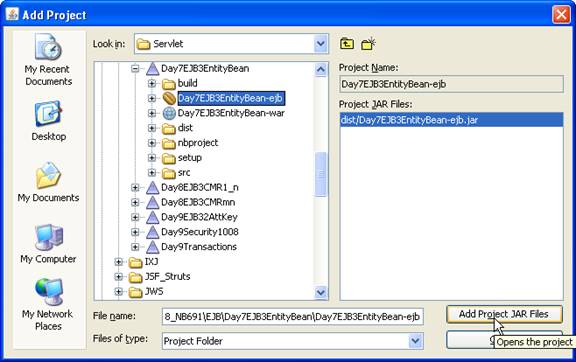Collapse the Day7EJB3EntityBean tree node
576x362 pixels.
[x=135, y=68]
